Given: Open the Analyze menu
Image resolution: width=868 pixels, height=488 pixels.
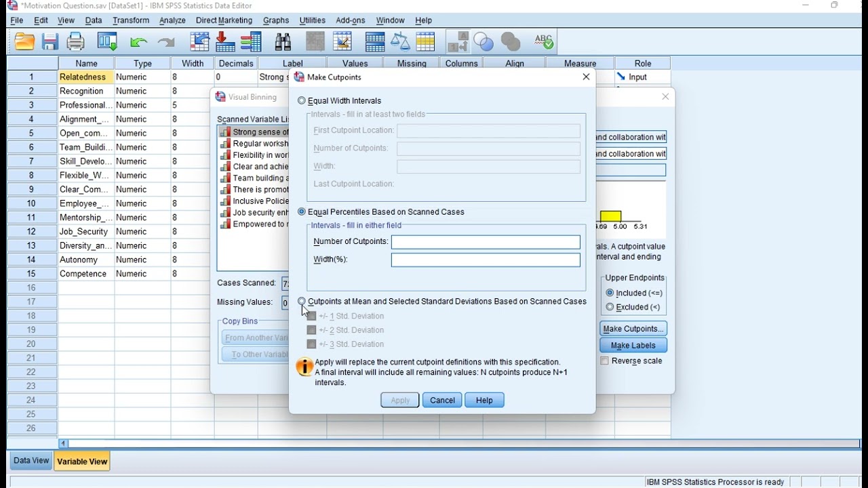Looking at the screenshot, I should pos(172,20).
